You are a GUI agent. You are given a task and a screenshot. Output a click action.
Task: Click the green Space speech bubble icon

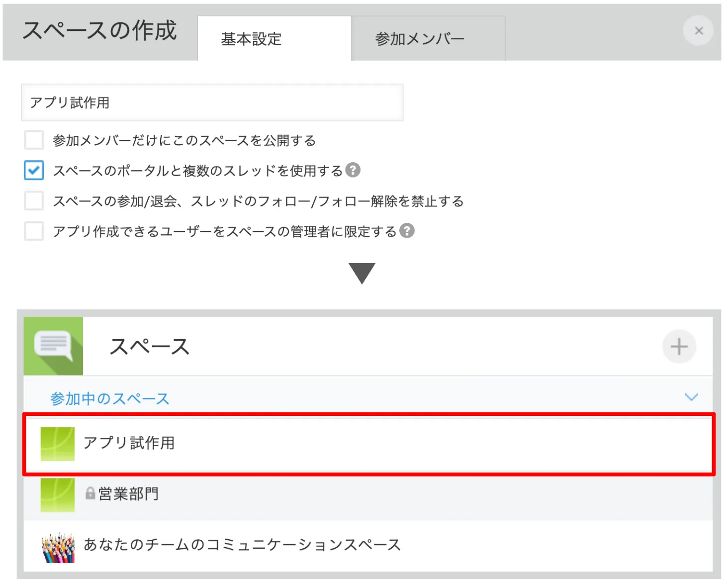coord(53,346)
